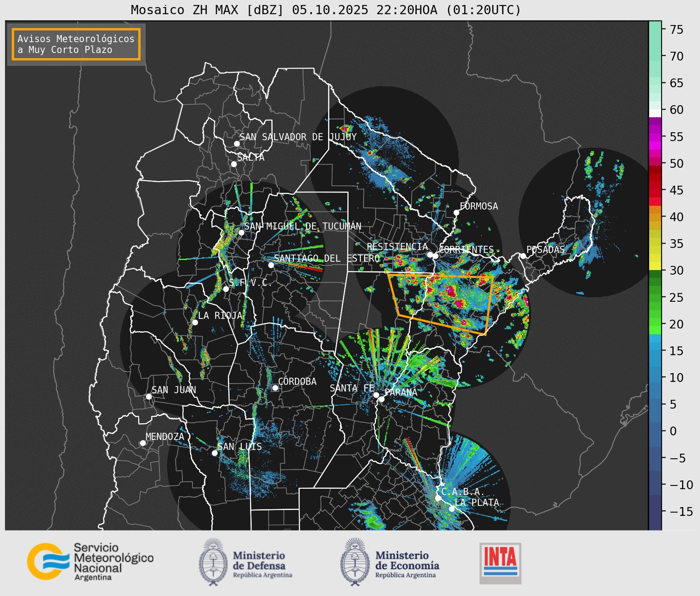Click the SAN JUAN city label
Screen dimensions: 700x596
tap(174, 390)
